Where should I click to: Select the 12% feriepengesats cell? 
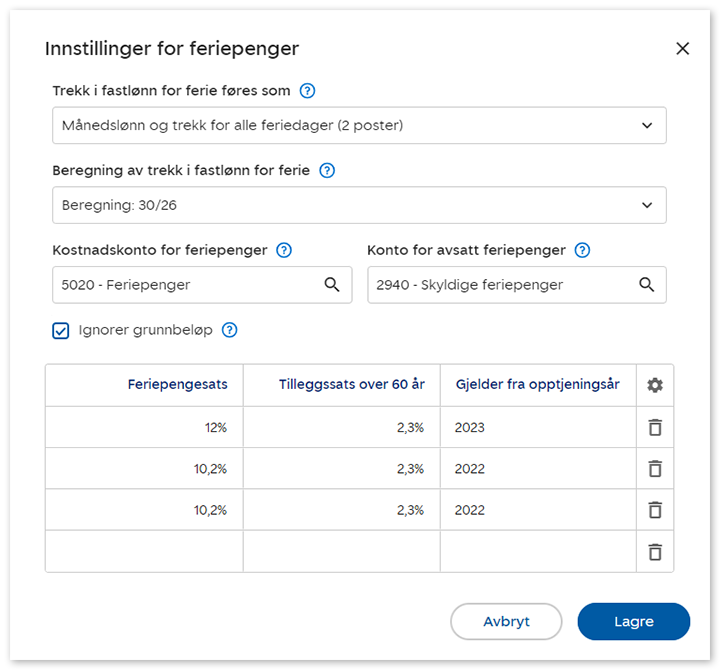(x=144, y=427)
